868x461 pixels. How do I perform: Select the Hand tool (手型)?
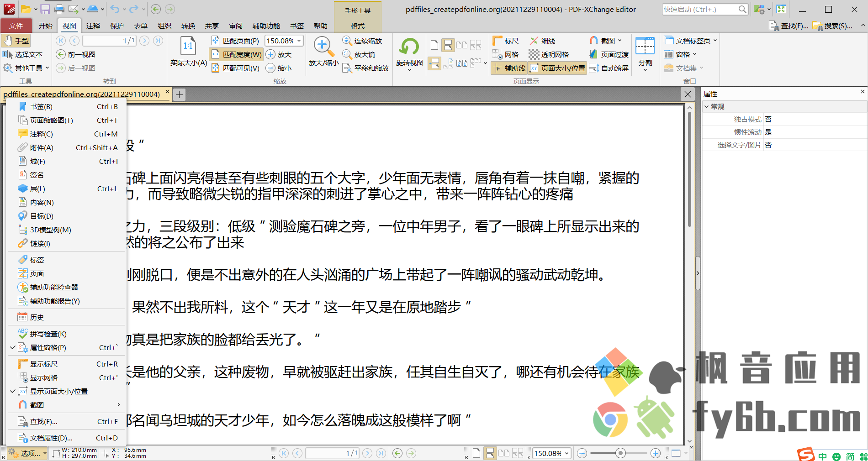[x=16, y=41]
